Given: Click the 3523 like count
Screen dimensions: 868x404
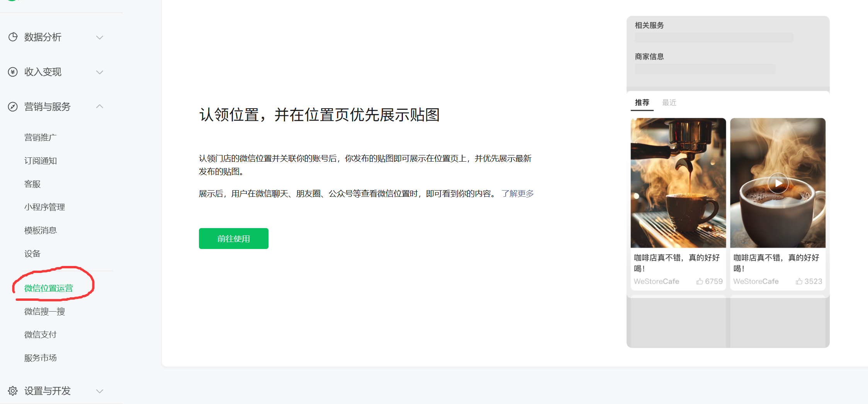Looking at the screenshot, I should 813,281.
